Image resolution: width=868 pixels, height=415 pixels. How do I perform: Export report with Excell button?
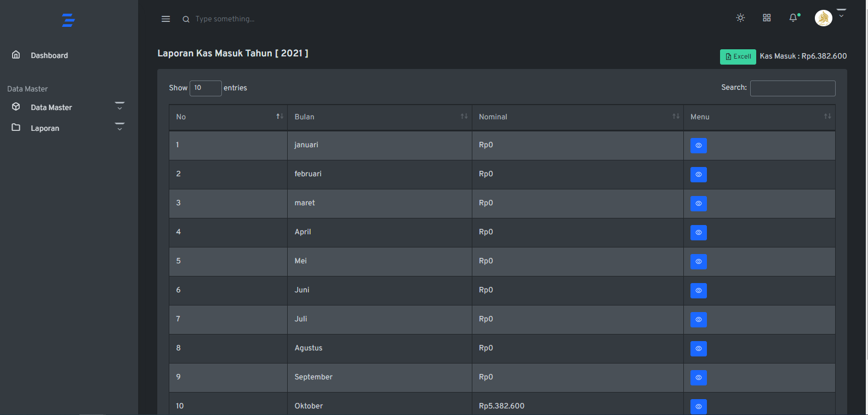738,56
